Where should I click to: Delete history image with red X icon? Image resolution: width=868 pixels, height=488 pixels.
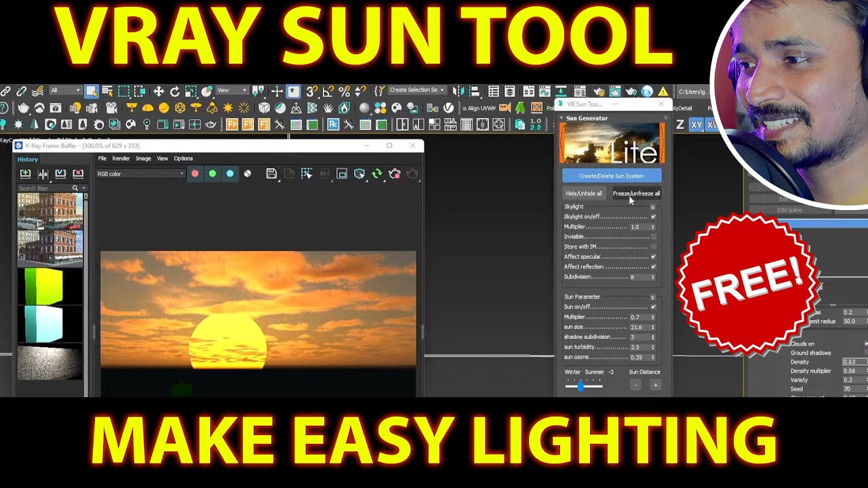pyautogui.click(x=78, y=174)
